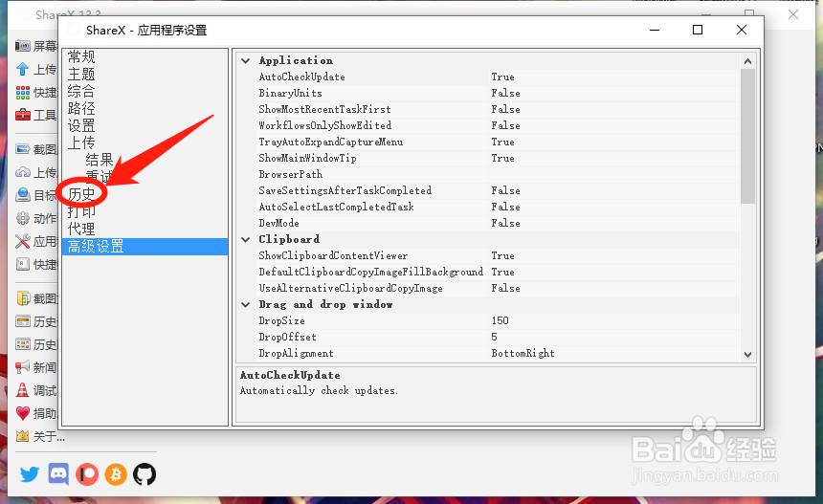Close the main ShareX window behind
The image size is (823, 504).
tap(793, 14)
